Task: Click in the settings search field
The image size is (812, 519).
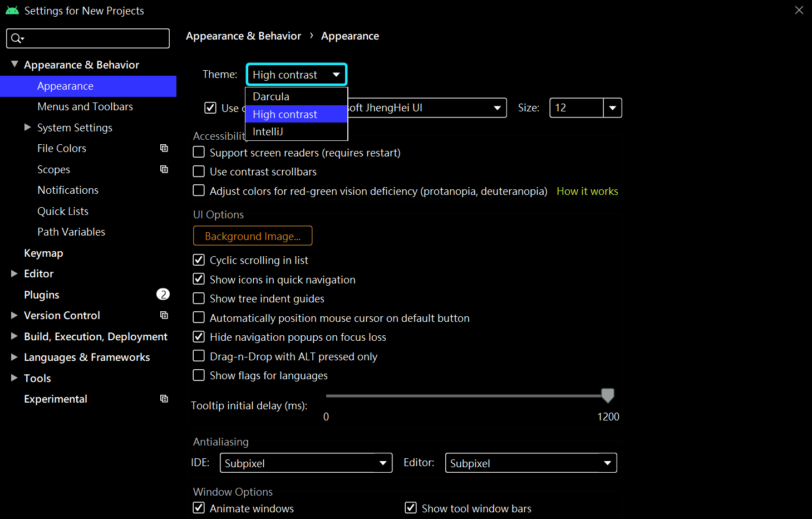Action: click(88, 38)
